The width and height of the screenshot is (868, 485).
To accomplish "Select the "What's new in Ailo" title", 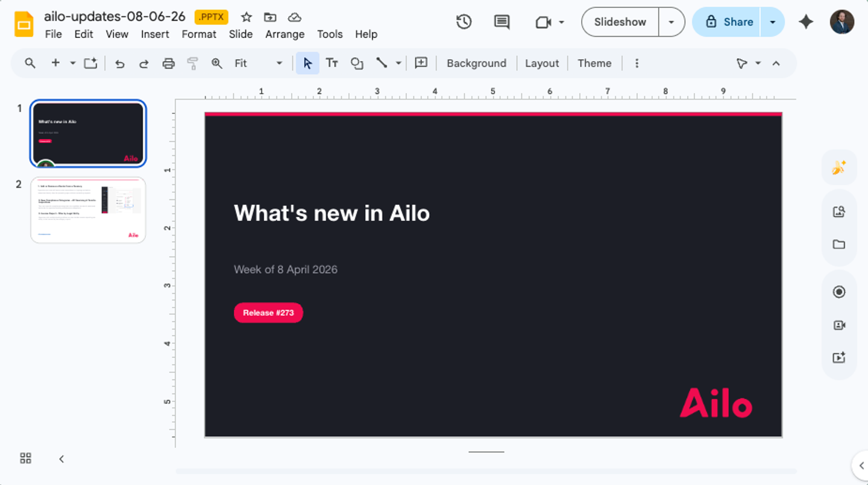I will point(332,213).
